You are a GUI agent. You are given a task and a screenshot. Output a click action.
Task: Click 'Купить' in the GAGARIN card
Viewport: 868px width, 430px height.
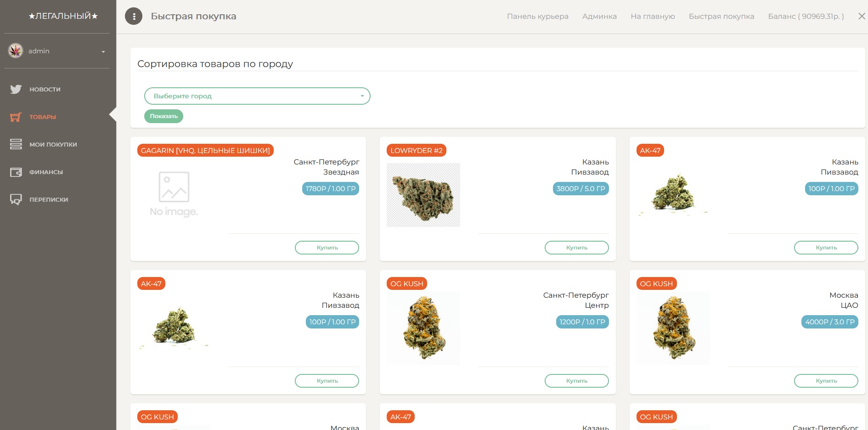[327, 248]
